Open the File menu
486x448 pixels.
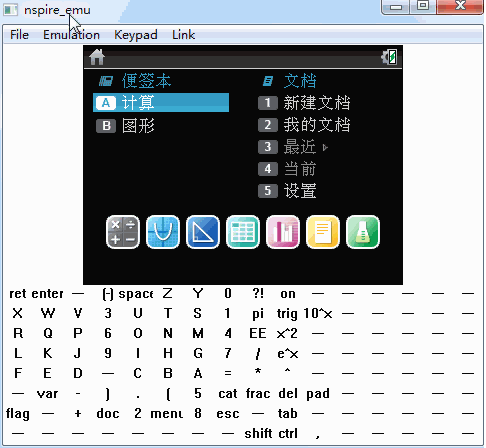pyautogui.click(x=19, y=35)
